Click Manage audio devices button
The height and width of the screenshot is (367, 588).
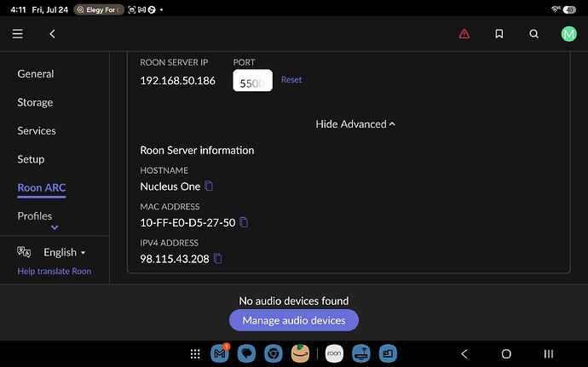[x=294, y=320]
